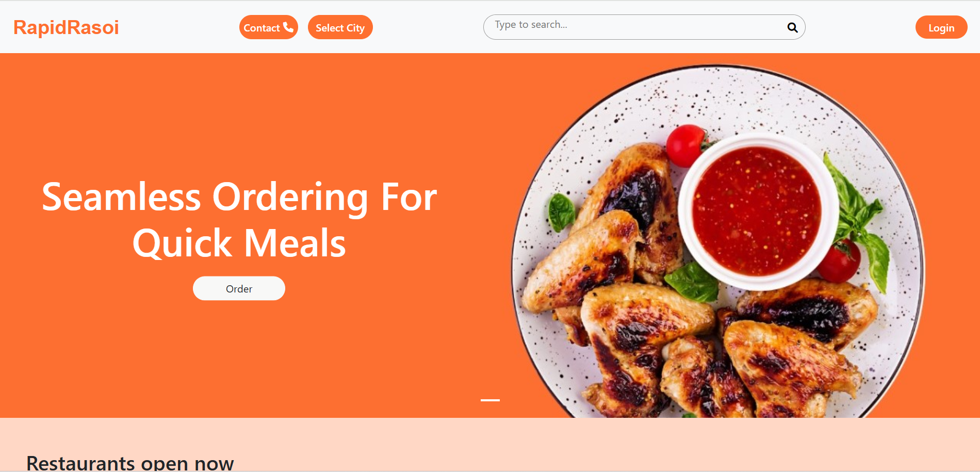
Task: Click the magnifying glass search icon
Action: click(x=792, y=28)
